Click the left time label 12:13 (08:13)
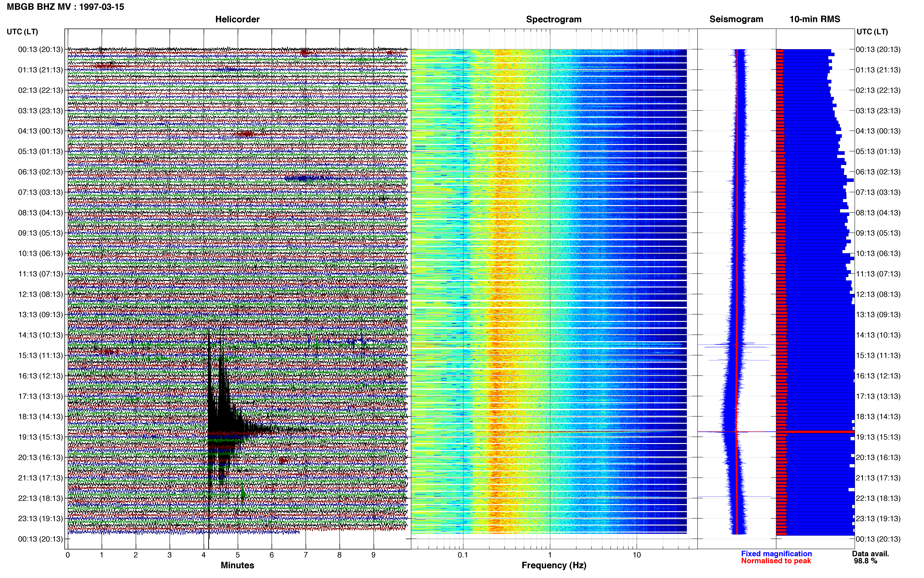The image size is (924, 578). (41, 294)
